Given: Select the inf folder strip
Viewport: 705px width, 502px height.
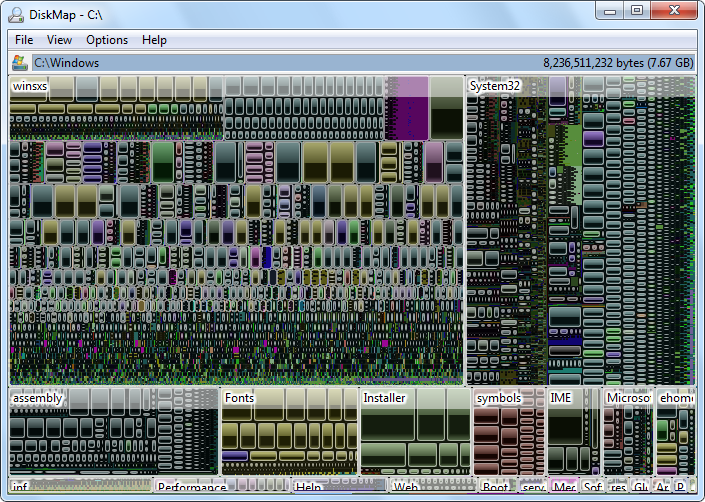Looking at the screenshot, I should pos(81,484).
